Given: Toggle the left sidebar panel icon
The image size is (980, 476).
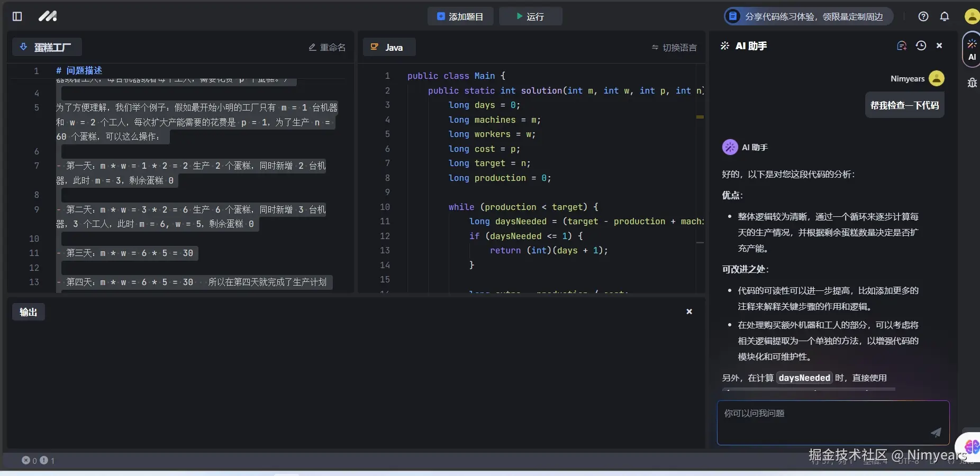Looking at the screenshot, I should click(17, 16).
